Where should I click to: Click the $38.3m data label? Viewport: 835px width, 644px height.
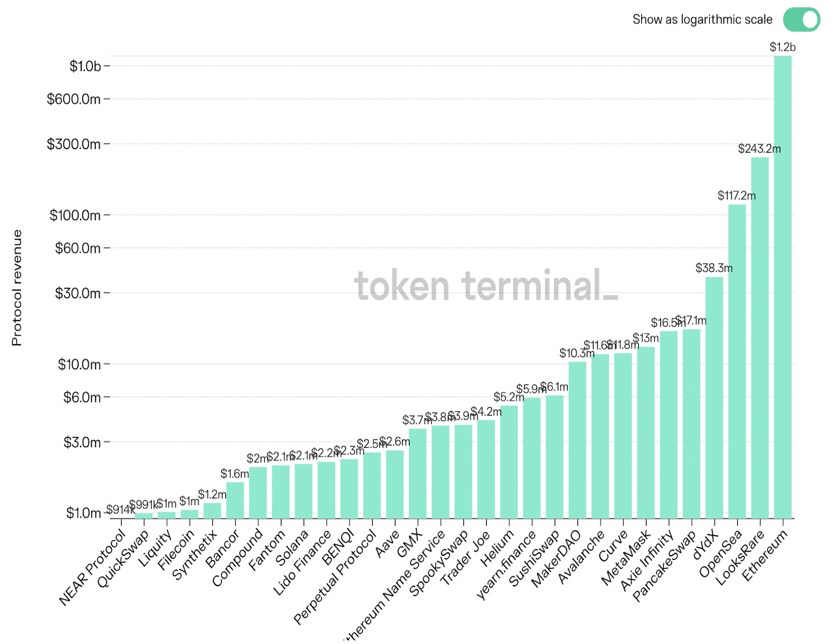(714, 268)
